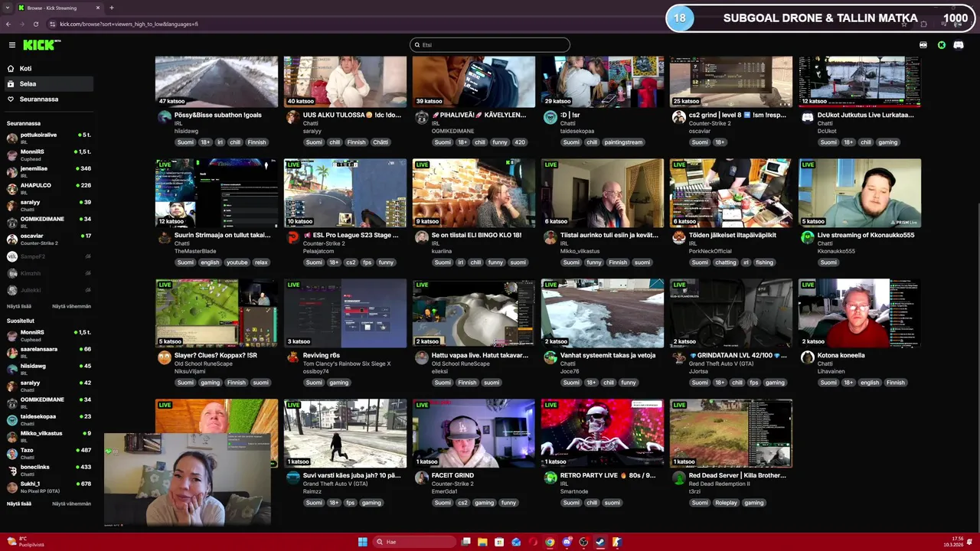Click cs2 tag on FACEIT GRIND card
The image size is (980, 551).
(462, 503)
